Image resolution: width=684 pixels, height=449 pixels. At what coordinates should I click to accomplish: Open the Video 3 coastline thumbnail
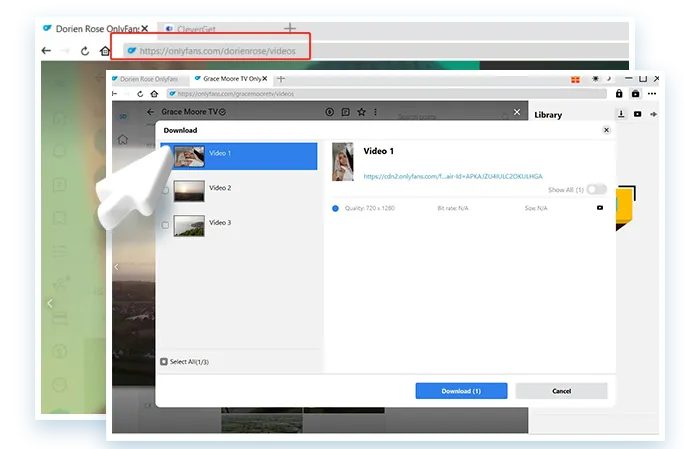click(x=189, y=226)
